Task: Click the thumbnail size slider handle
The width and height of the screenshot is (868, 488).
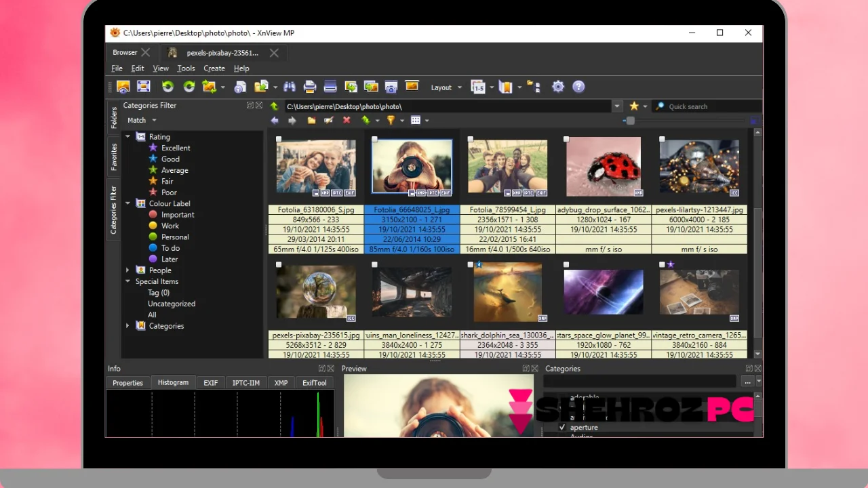Action: coord(630,121)
